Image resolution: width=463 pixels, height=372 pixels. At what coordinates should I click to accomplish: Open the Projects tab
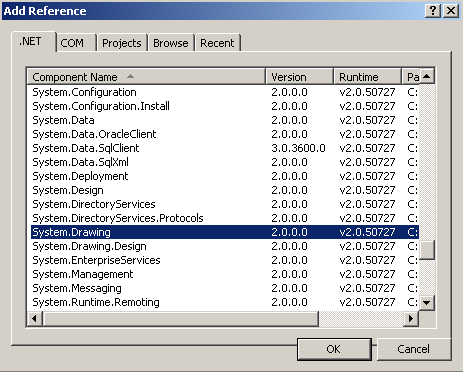(122, 43)
